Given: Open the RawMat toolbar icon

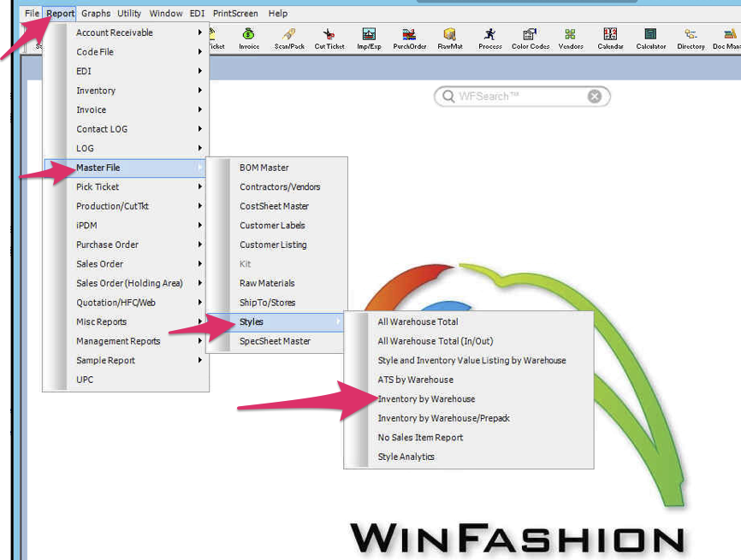Looking at the screenshot, I should coord(450,38).
